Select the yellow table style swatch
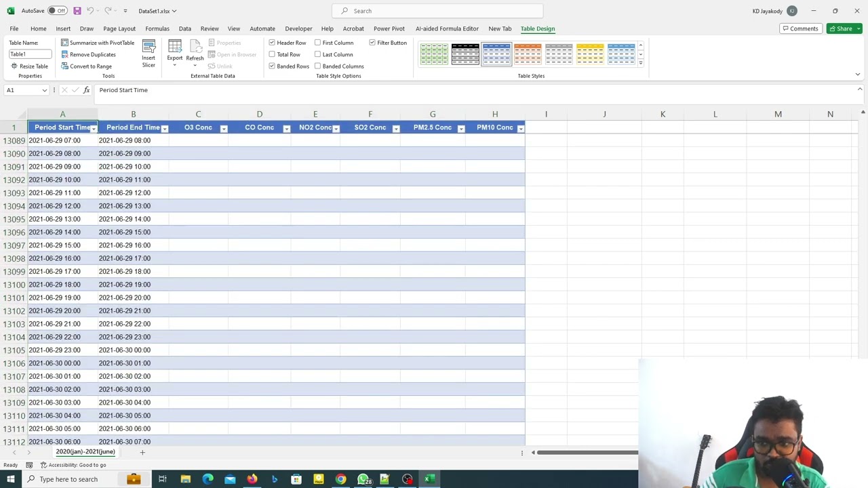The height and width of the screenshot is (488, 868). point(590,54)
